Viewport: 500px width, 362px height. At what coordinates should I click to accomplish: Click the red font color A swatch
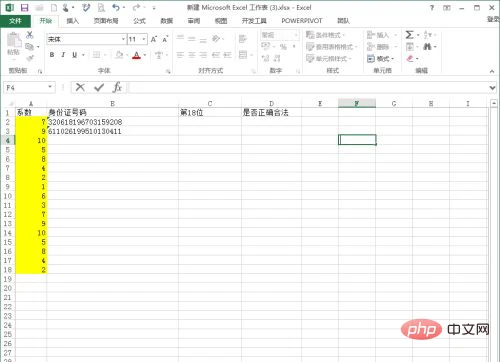pyautogui.click(x=136, y=55)
